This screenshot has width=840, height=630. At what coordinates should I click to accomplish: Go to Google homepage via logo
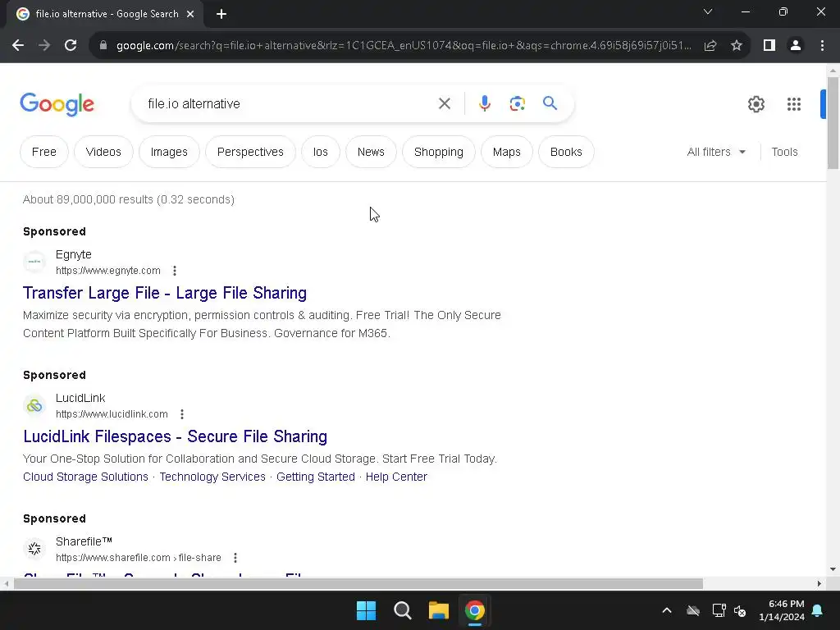pyautogui.click(x=57, y=104)
